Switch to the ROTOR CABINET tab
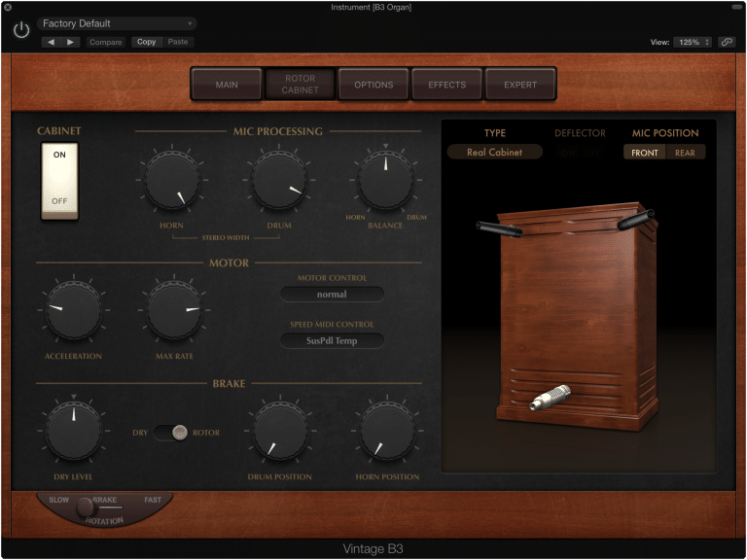Viewport: 747px width, 560px height. coord(301,85)
